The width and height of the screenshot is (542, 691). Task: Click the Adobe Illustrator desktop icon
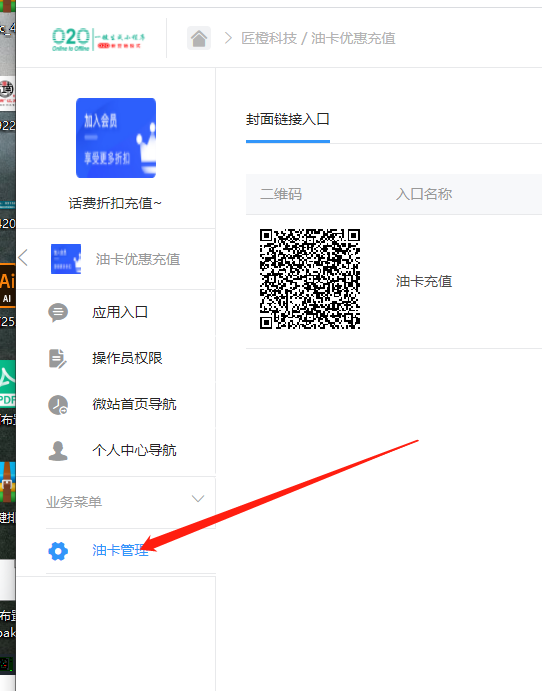(x=7, y=285)
